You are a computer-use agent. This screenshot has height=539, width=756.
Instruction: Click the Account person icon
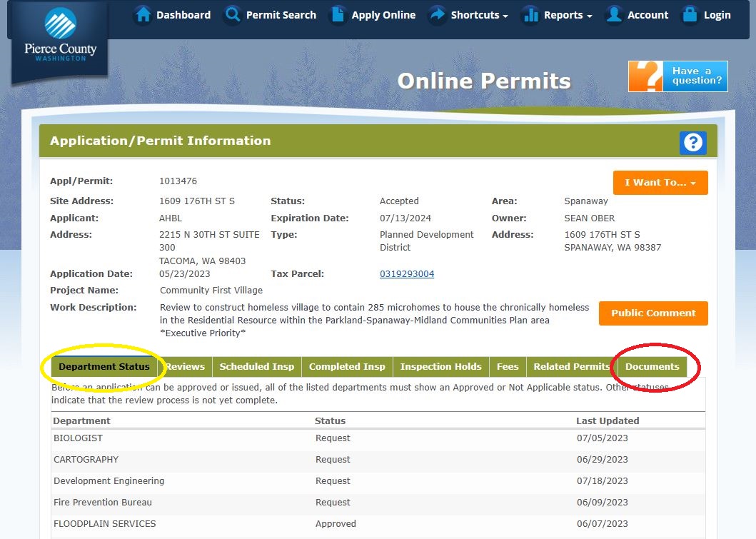(x=613, y=15)
